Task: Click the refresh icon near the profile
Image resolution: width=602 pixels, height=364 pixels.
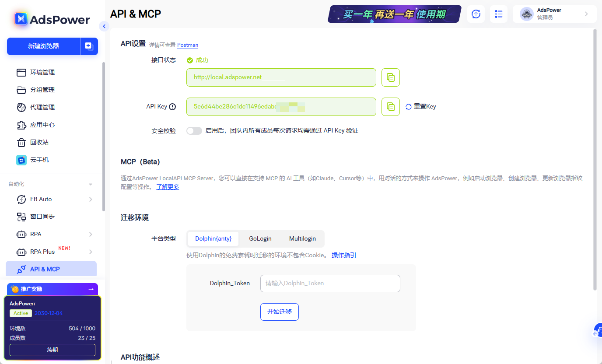Action: pyautogui.click(x=476, y=14)
